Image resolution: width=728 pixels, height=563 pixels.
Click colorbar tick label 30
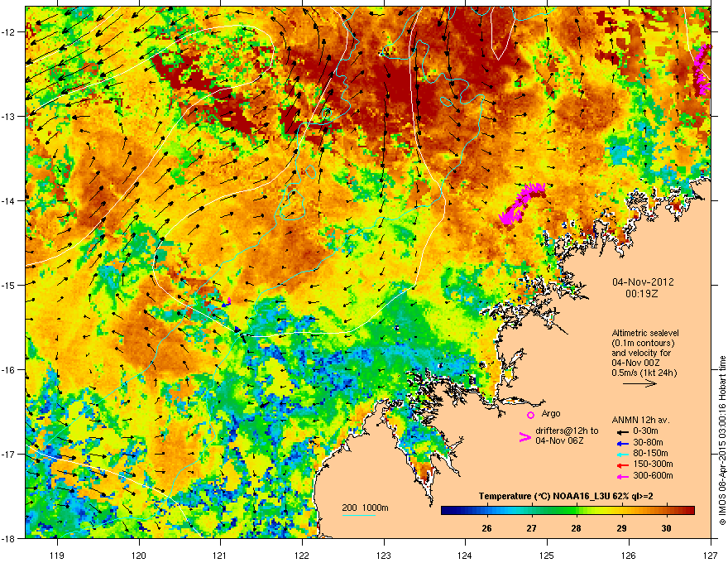coord(666,528)
